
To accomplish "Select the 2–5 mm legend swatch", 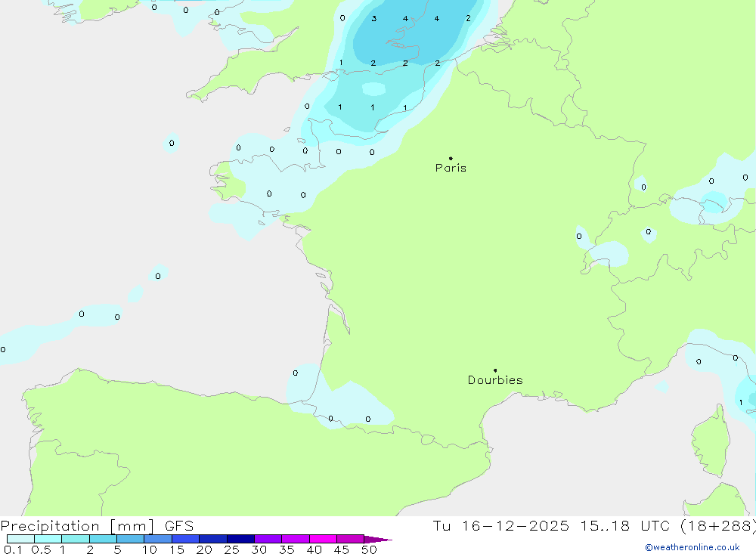I will click(103, 539).
